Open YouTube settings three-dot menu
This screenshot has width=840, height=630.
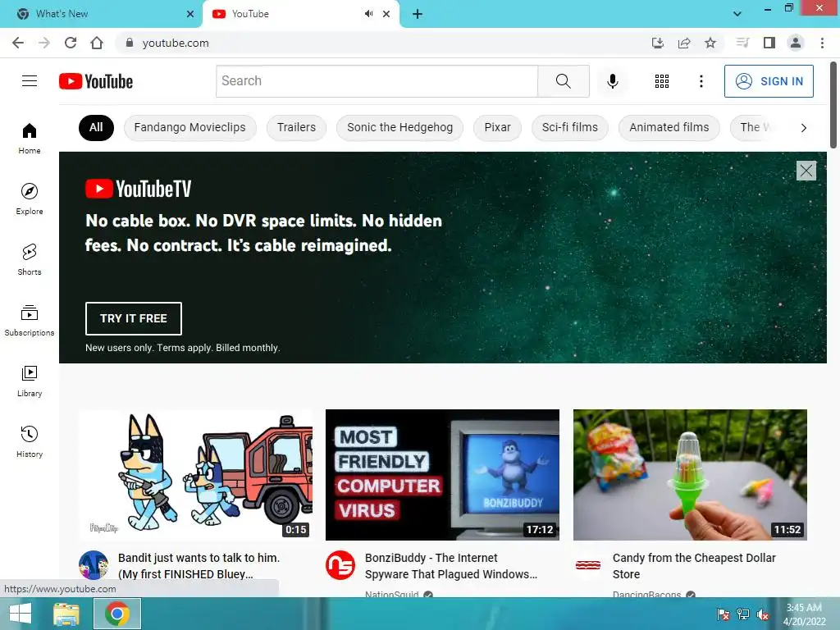point(701,81)
